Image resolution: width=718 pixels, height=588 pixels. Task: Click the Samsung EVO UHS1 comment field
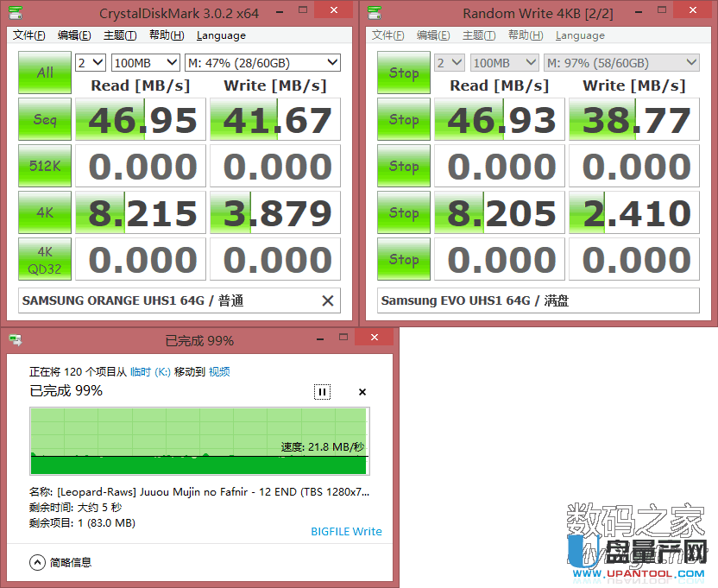[x=538, y=300]
